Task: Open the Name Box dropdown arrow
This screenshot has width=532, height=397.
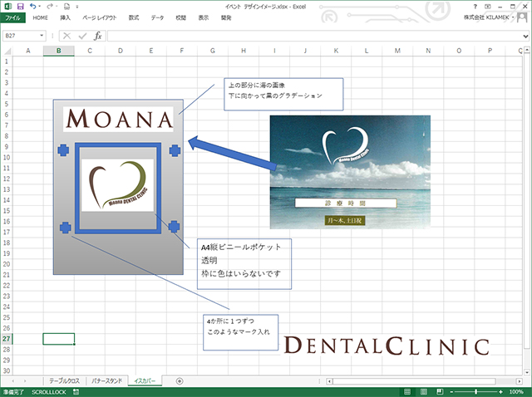Action: [x=42, y=36]
